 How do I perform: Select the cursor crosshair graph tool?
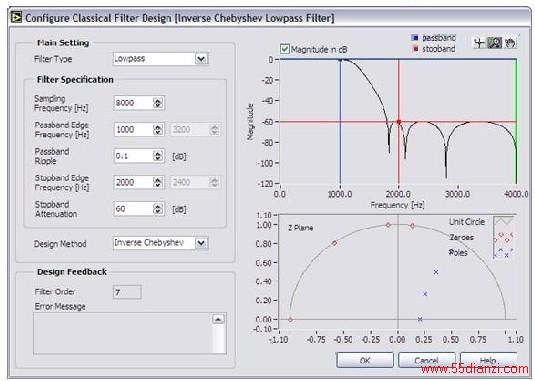coord(479,43)
